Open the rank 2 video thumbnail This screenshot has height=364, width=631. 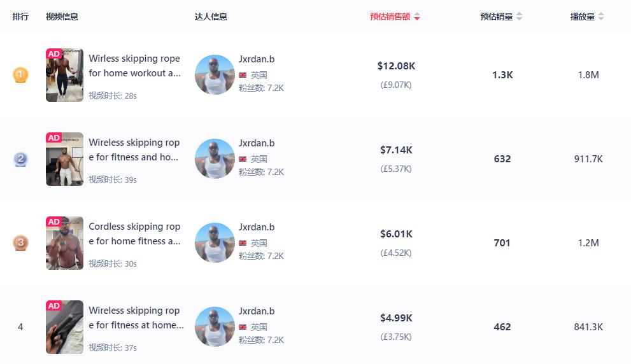65,159
